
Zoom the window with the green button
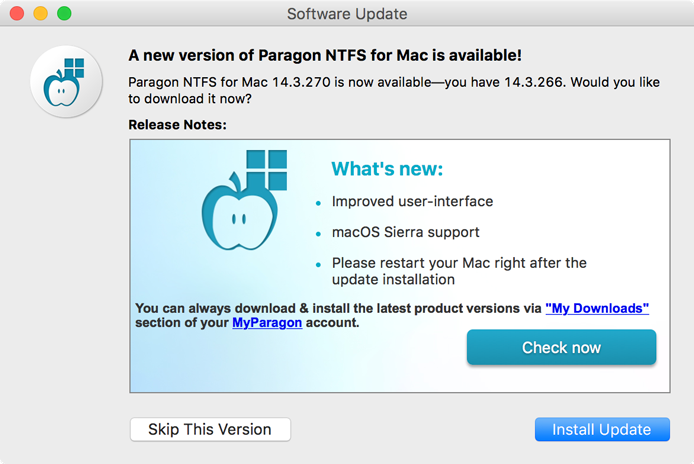point(64,14)
